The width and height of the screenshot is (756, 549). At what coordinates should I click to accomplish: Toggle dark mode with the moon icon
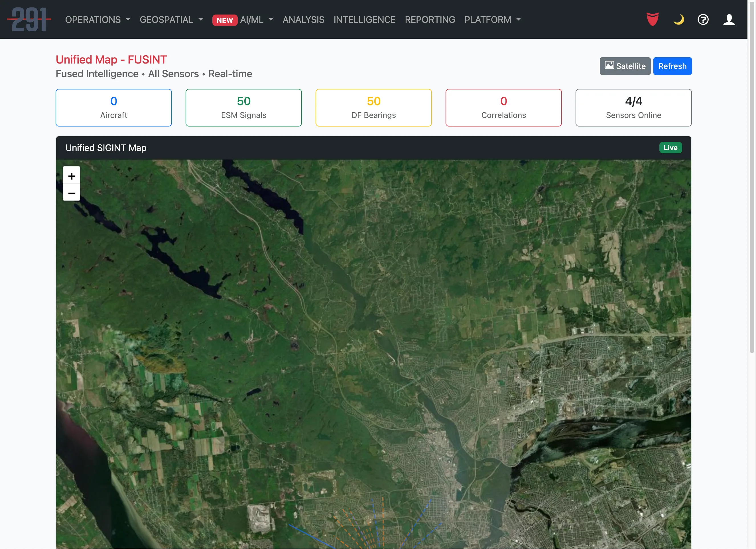(x=678, y=20)
